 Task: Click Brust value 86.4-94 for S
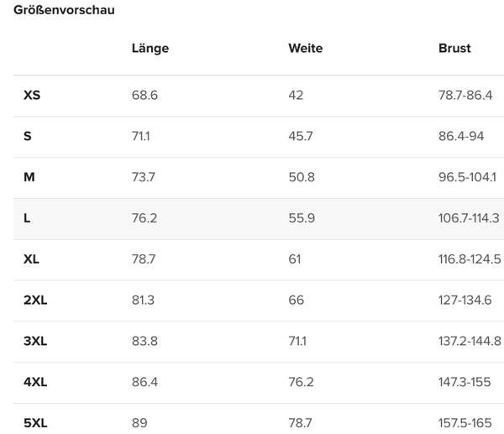[x=461, y=136]
